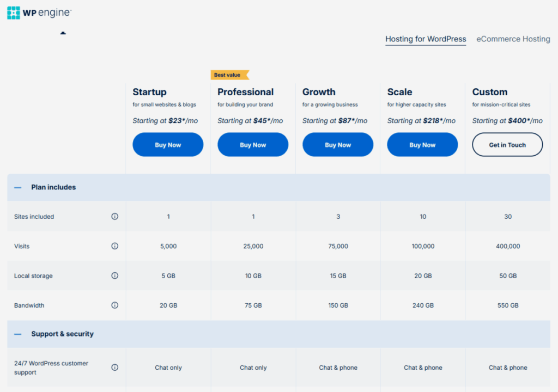Viewport: 558px width, 392px height.
Task: Click Get in Touch for Custom plan
Action: coord(507,145)
